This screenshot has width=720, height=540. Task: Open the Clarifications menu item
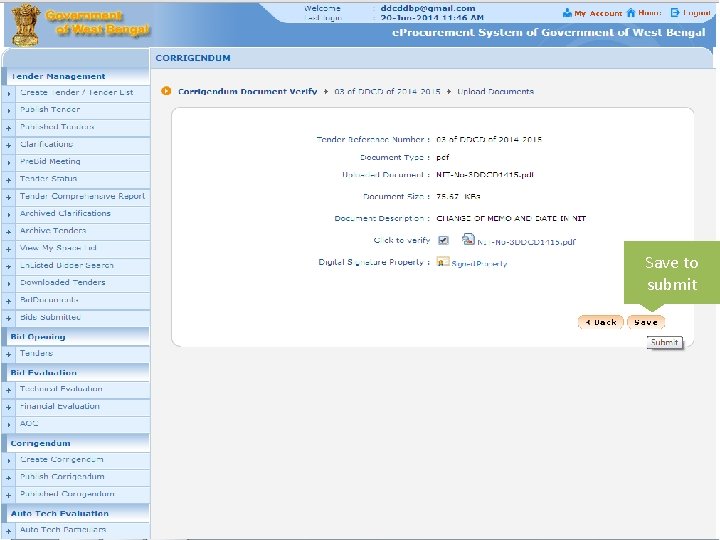pos(46,144)
